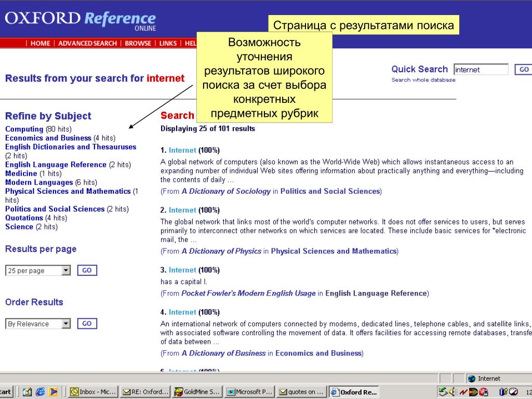Click the speaker volume tray icon
532x399 pixels.
(x=453, y=392)
